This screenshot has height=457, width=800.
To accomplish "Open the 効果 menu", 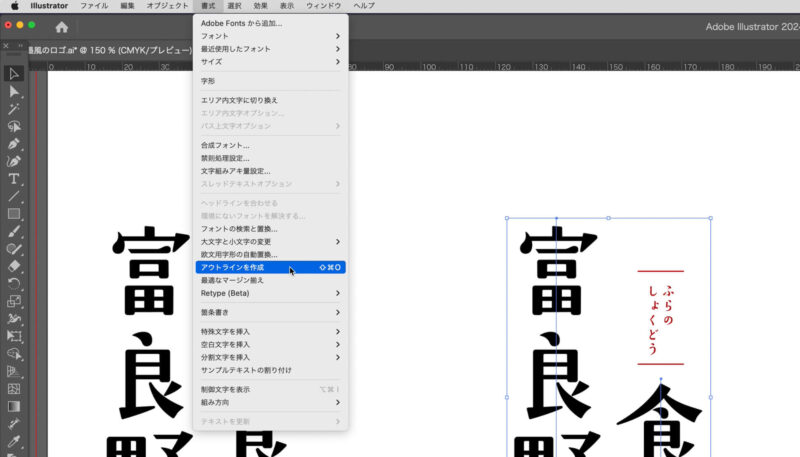I will (261, 6).
